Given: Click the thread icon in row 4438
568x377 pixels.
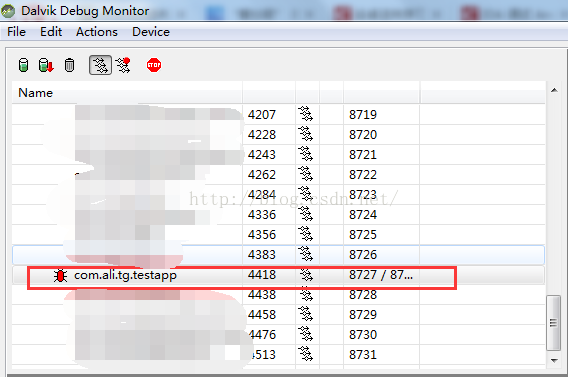Looking at the screenshot, I should pyautogui.click(x=306, y=294).
